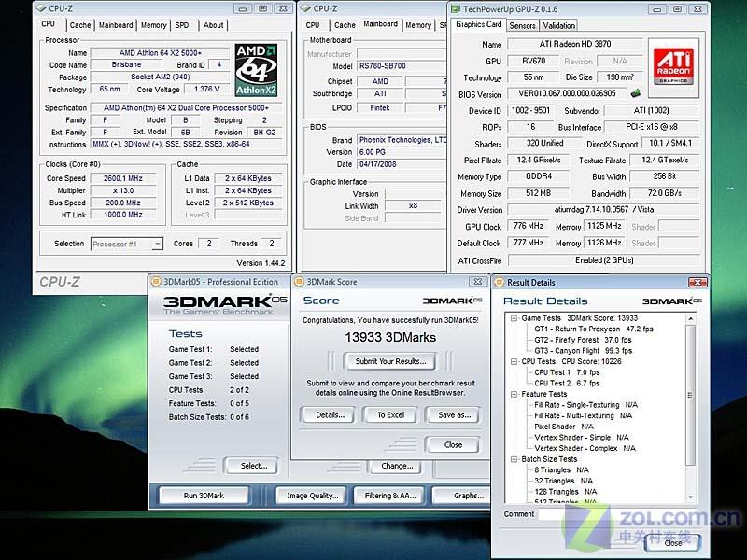Open Image Quality settings button
This screenshot has height=560, width=747.
(x=313, y=496)
